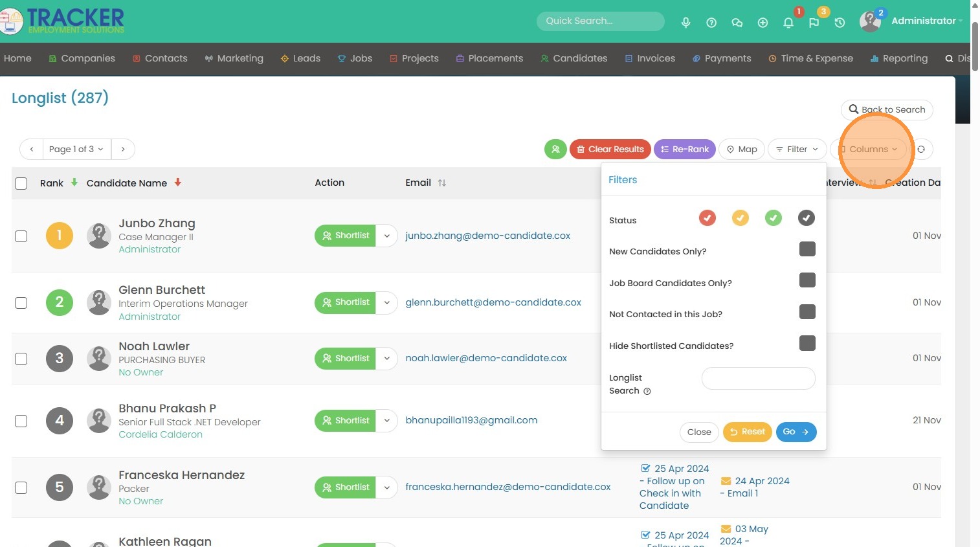Open the chat messages icon

tap(737, 23)
